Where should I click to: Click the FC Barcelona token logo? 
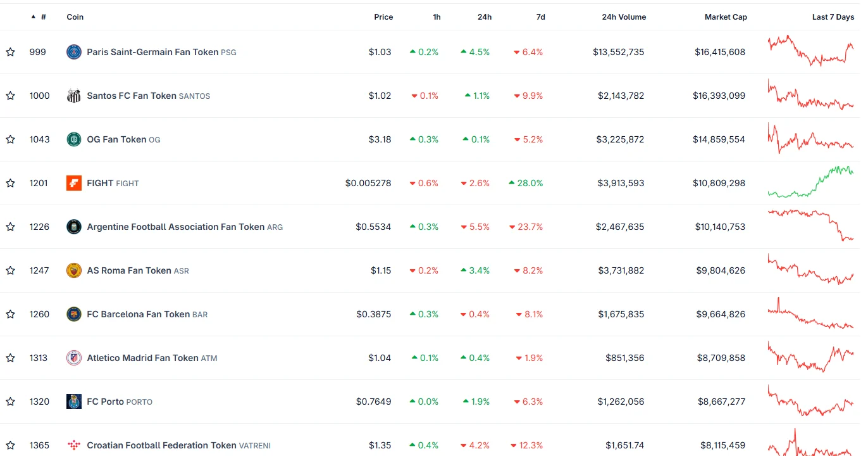click(74, 314)
